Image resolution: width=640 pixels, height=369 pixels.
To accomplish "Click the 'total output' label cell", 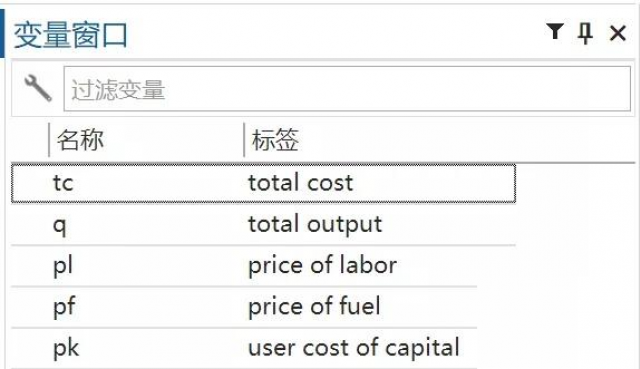I will (x=315, y=225).
